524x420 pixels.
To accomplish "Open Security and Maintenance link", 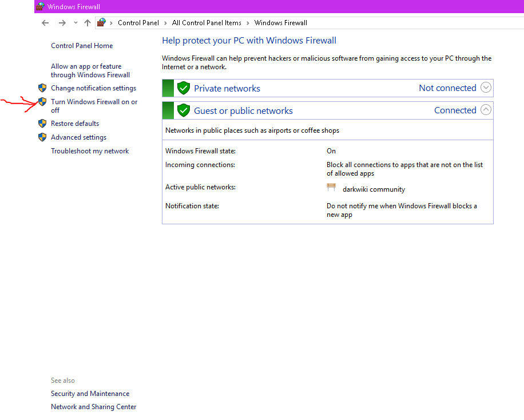I will coord(90,394).
